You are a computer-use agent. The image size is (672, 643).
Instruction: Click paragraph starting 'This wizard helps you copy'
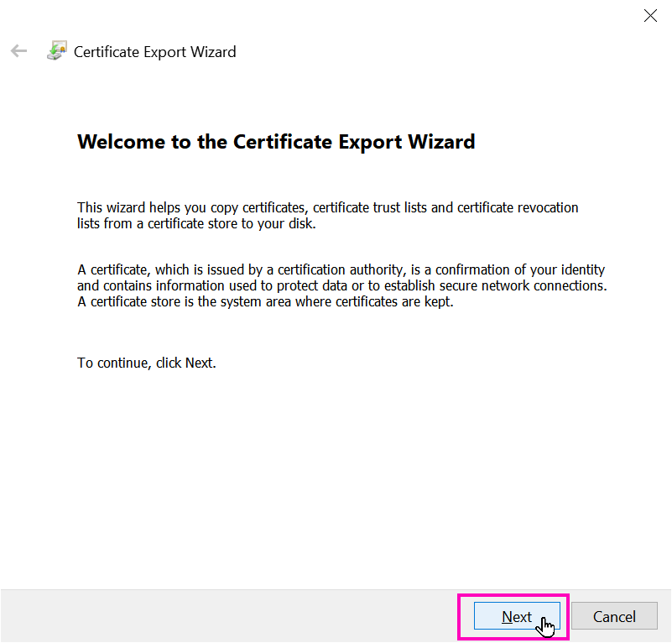tap(327, 216)
